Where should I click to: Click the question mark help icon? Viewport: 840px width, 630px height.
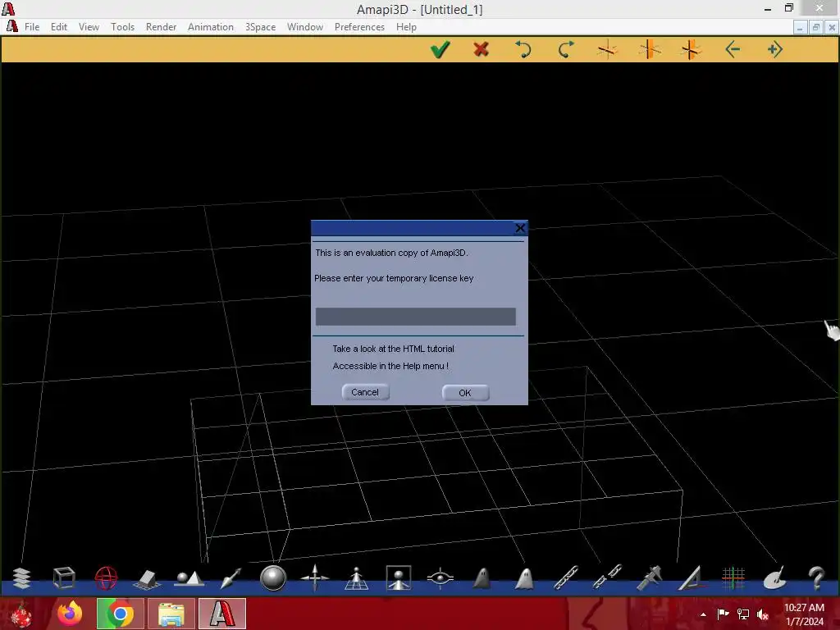click(817, 578)
